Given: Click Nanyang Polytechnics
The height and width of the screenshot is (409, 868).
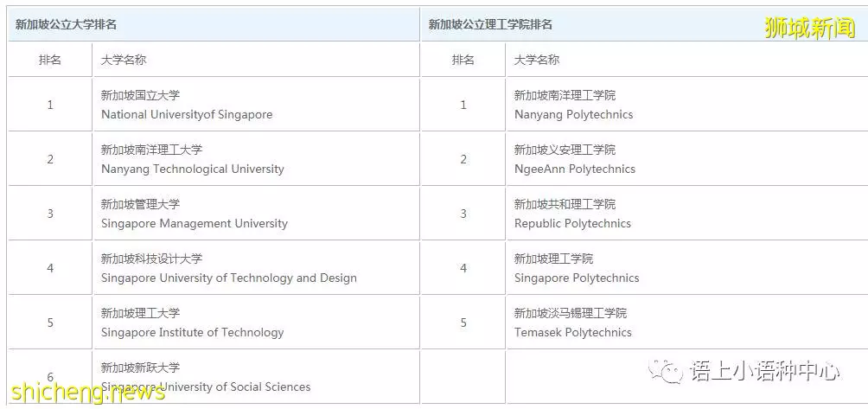Looking at the screenshot, I should [x=573, y=114].
